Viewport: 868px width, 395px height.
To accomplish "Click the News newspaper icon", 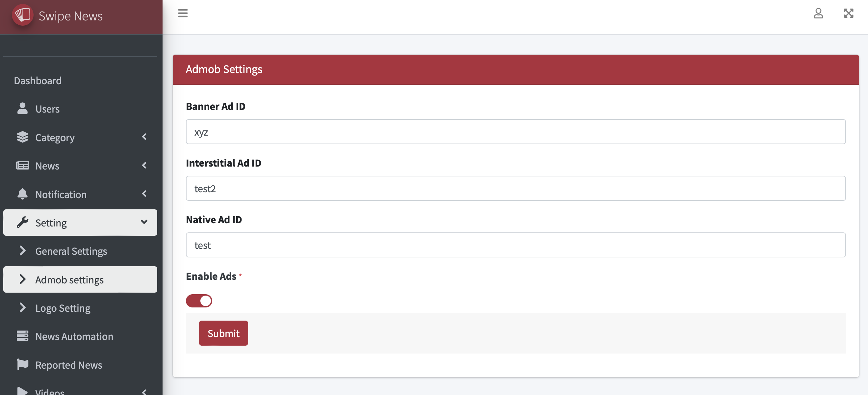I will 22,166.
